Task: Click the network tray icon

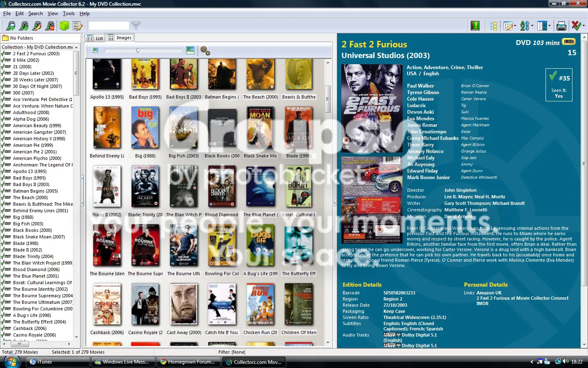Action: (x=558, y=361)
